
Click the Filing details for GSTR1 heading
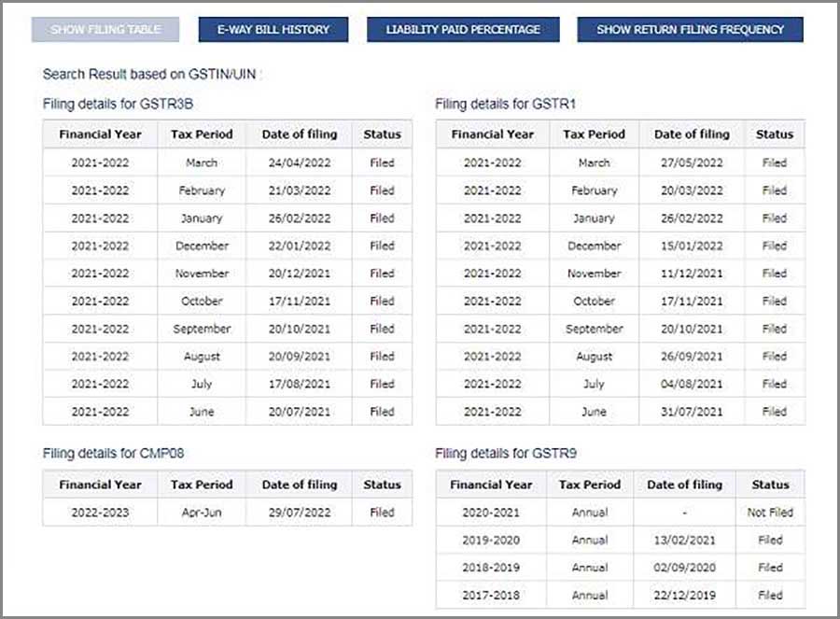[505, 104]
